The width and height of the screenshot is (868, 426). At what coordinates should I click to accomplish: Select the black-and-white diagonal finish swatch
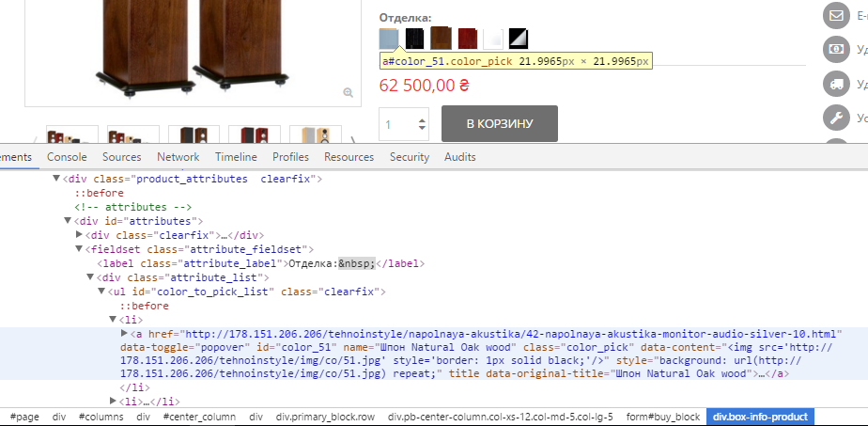point(519,39)
